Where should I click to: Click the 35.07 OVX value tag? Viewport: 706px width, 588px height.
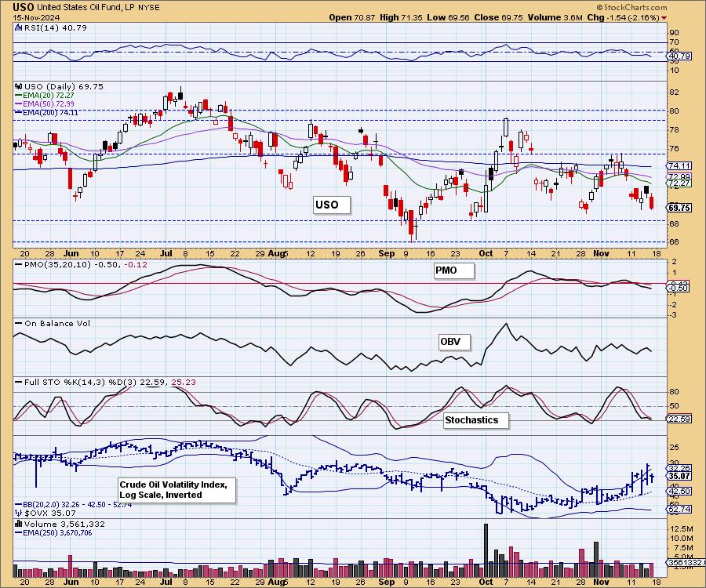(x=679, y=476)
